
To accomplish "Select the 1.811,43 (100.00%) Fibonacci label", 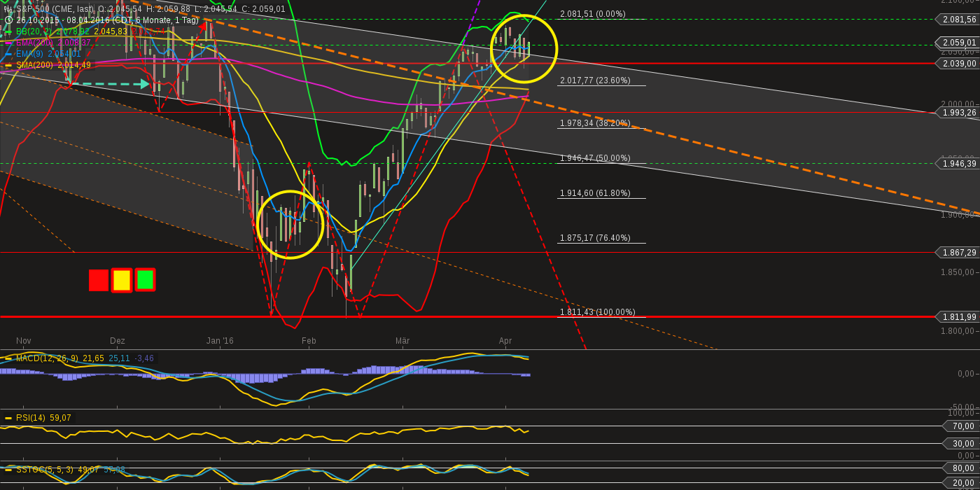I will [x=597, y=312].
